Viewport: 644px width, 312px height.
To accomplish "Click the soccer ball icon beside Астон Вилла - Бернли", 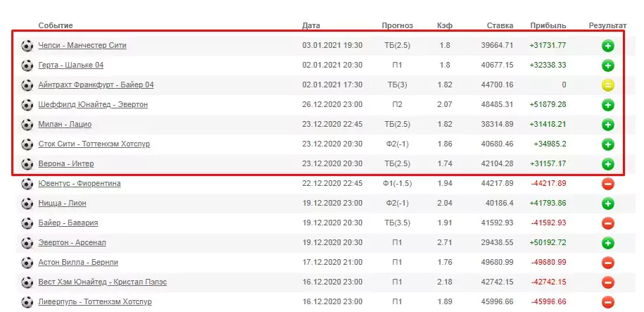I will click(27, 263).
